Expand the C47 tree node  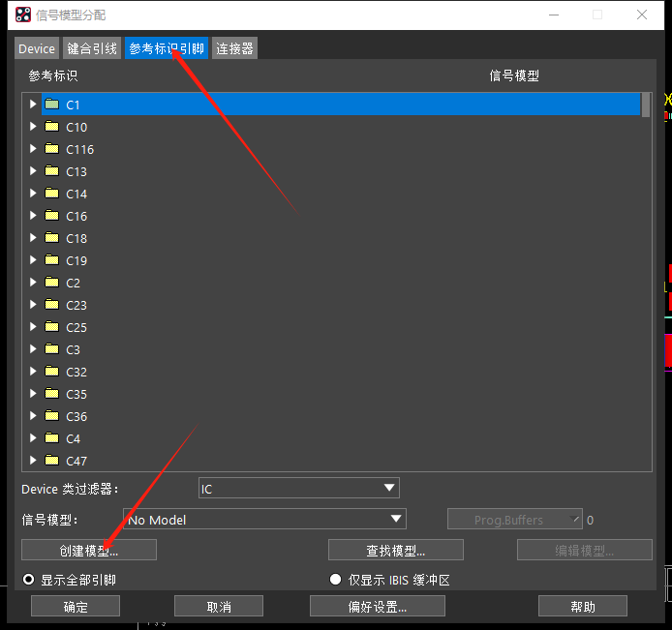(33, 461)
